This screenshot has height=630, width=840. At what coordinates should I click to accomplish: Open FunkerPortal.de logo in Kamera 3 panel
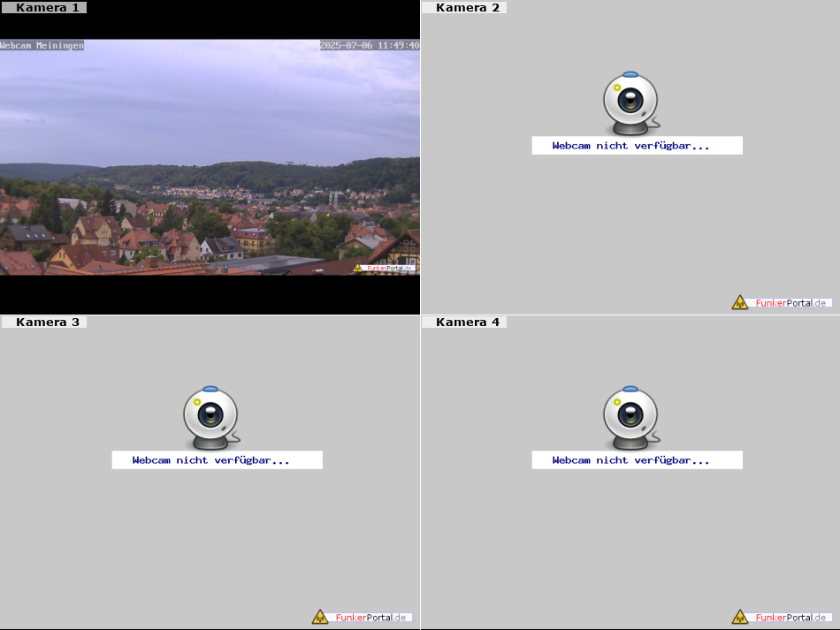[363, 617]
